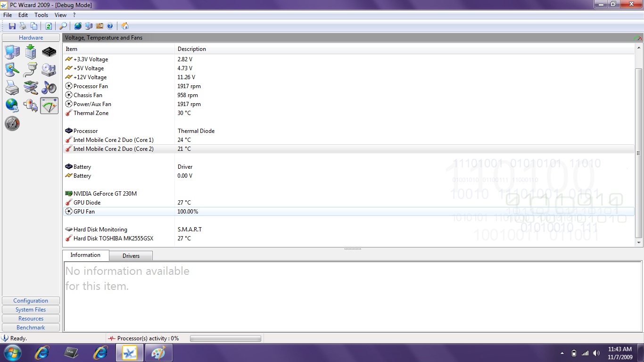The height and width of the screenshot is (362, 644).
Task: Click the magnifying glass Search icon
Action: (63, 26)
